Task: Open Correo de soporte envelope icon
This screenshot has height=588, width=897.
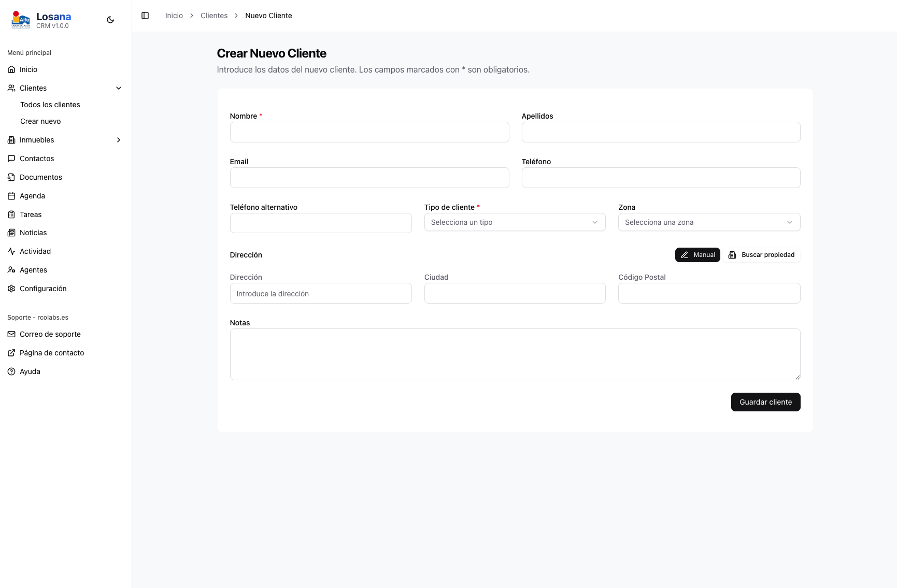Action: point(11,334)
